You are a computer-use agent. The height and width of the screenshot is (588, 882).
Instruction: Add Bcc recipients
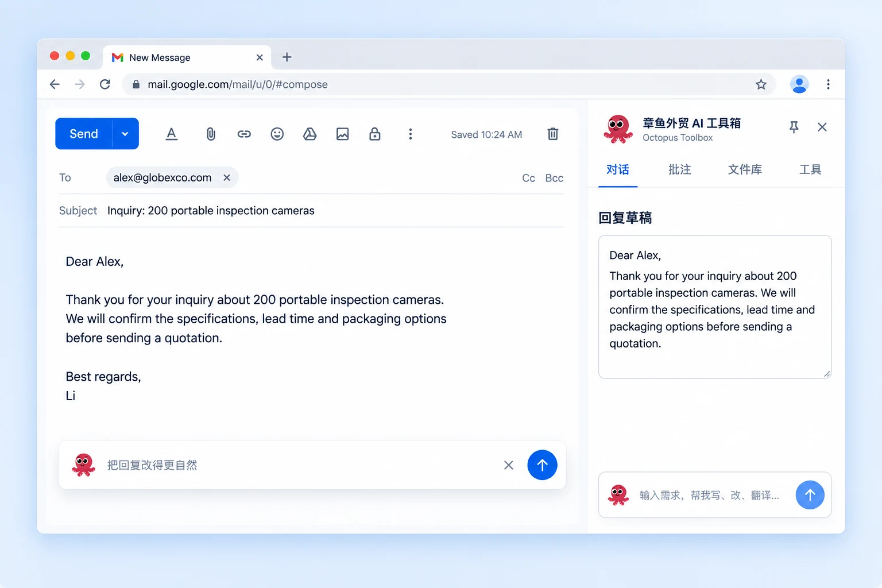(554, 178)
